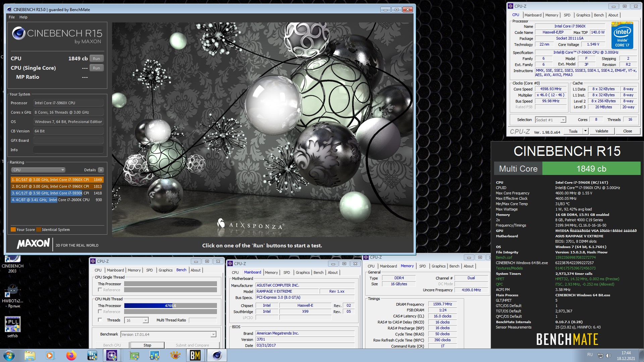Image resolution: width=644 pixels, height=362 pixels.
Task: Open HWBOTx2 desktop shortcut
Action: tap(12, 296)
